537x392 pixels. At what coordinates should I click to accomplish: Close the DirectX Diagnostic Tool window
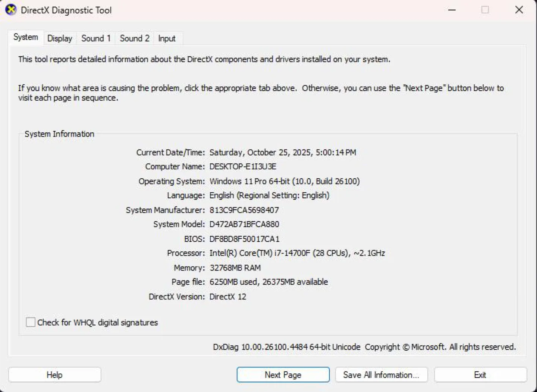tap(519, 10)
